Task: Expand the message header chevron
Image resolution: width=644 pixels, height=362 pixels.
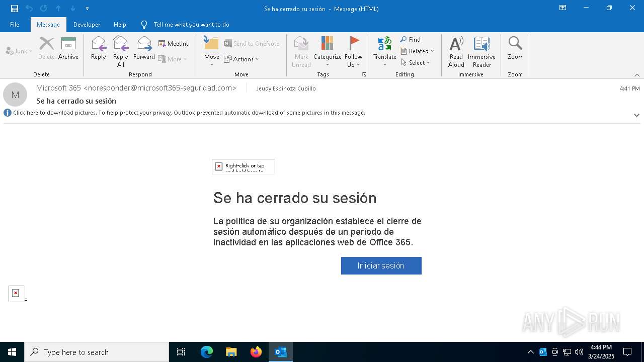Action: pyautogui.click(x=636, y=115)
